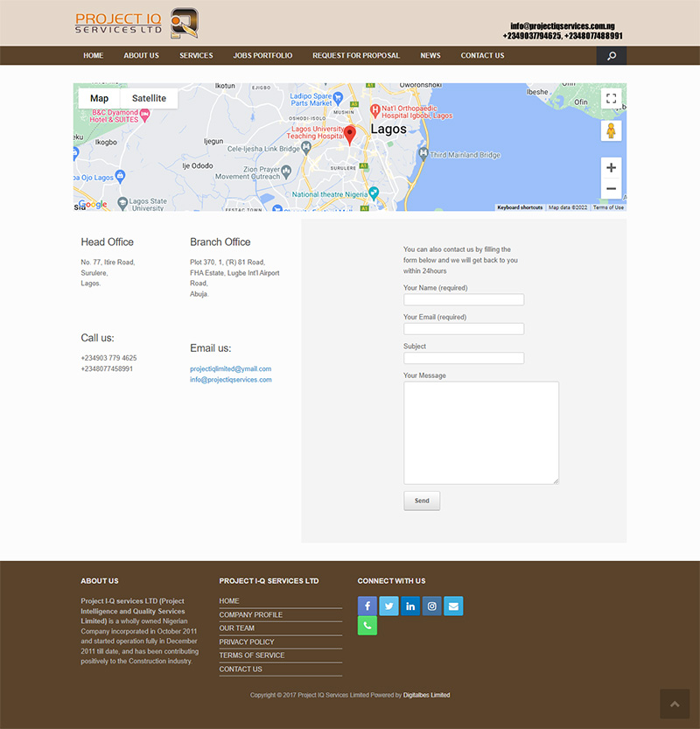Select National theatre Nigeria map marker
Screen dimensions: 700x729
pyautogui.click(x=374, y=193)
